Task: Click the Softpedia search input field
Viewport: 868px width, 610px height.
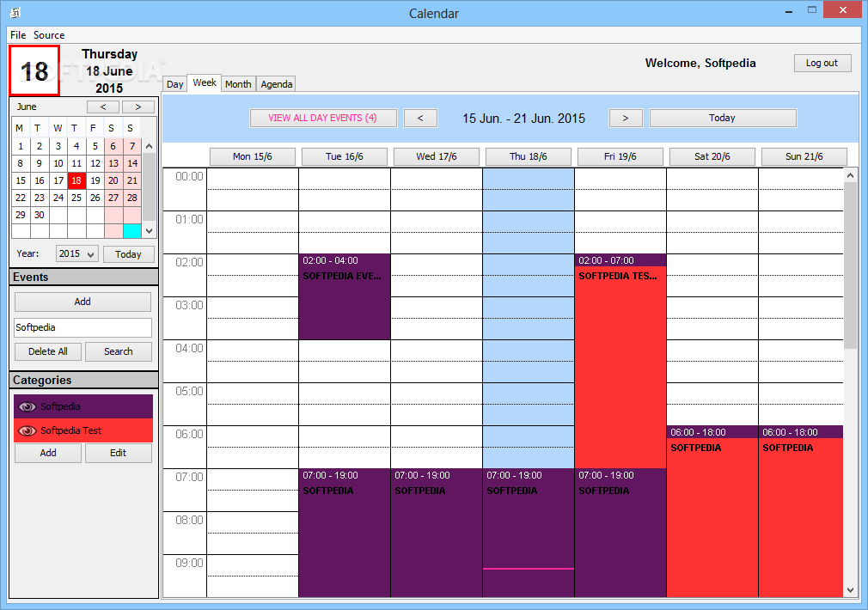Action: tap(83, 327)
